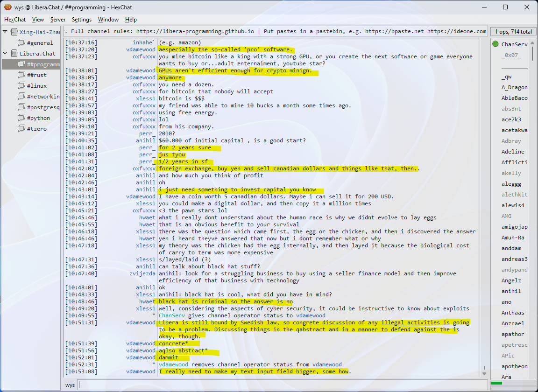This screenshot has width=538, height=392.
Task: Click the #tzero channel chat icon
Action: click(21, 129)
